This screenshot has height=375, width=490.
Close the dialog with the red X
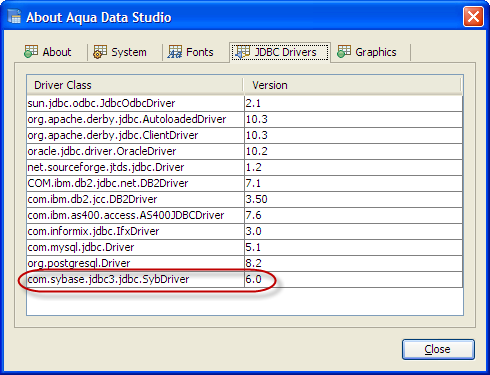[x=473, y=17]
